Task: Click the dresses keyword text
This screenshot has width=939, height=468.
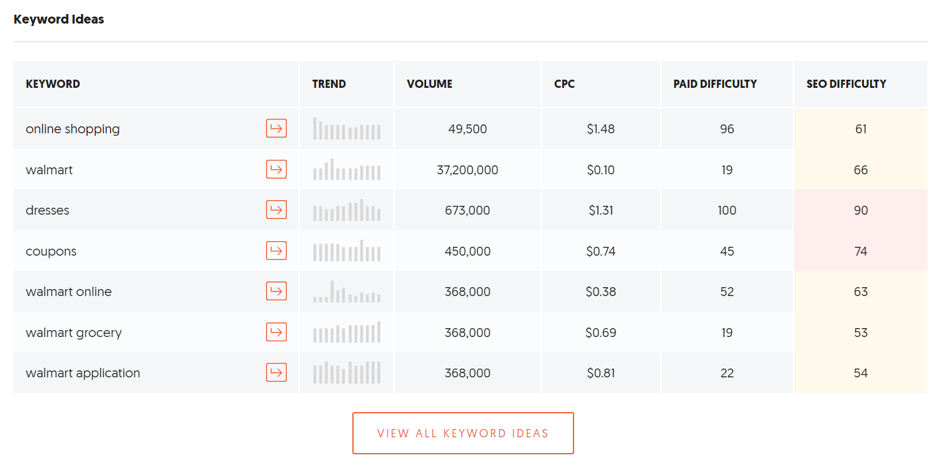Action: tap(47, 210)
